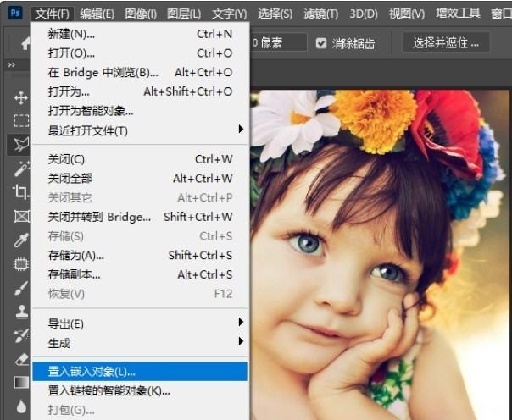Click the Home icon in options bar

point(25,43)
